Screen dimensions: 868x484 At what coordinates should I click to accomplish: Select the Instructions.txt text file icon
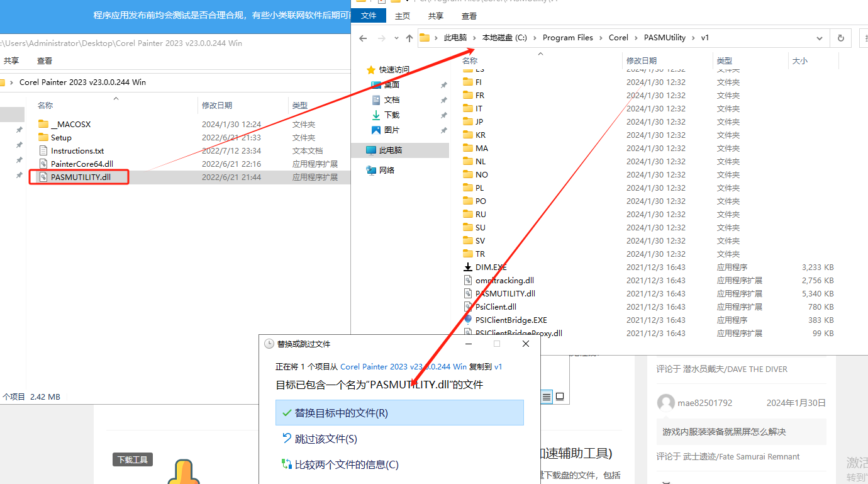pos(43,150)
